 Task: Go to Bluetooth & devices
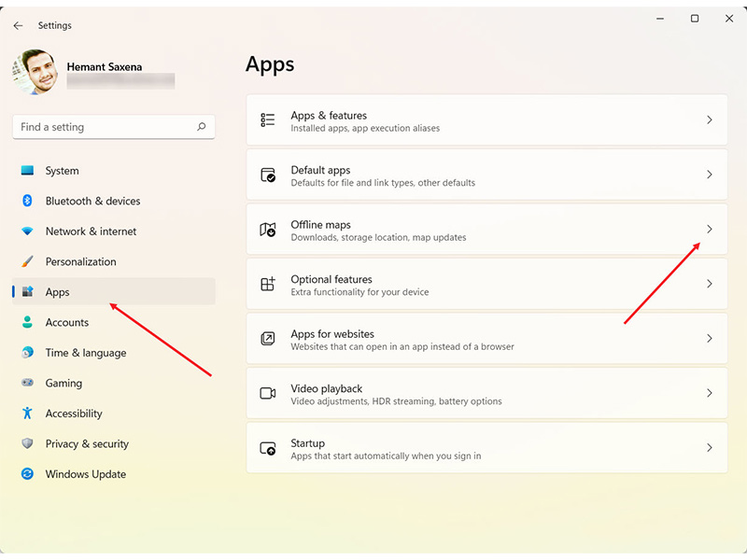113,201
